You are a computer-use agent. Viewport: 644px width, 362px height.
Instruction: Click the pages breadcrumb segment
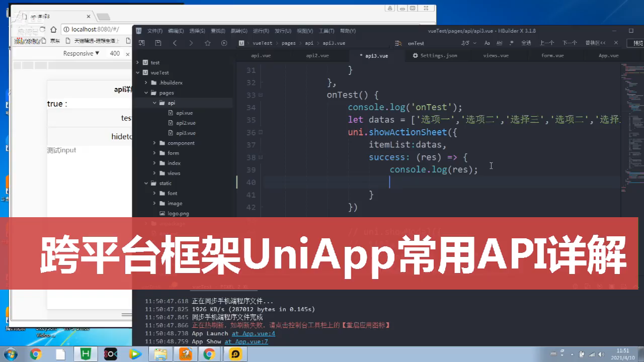288,43
